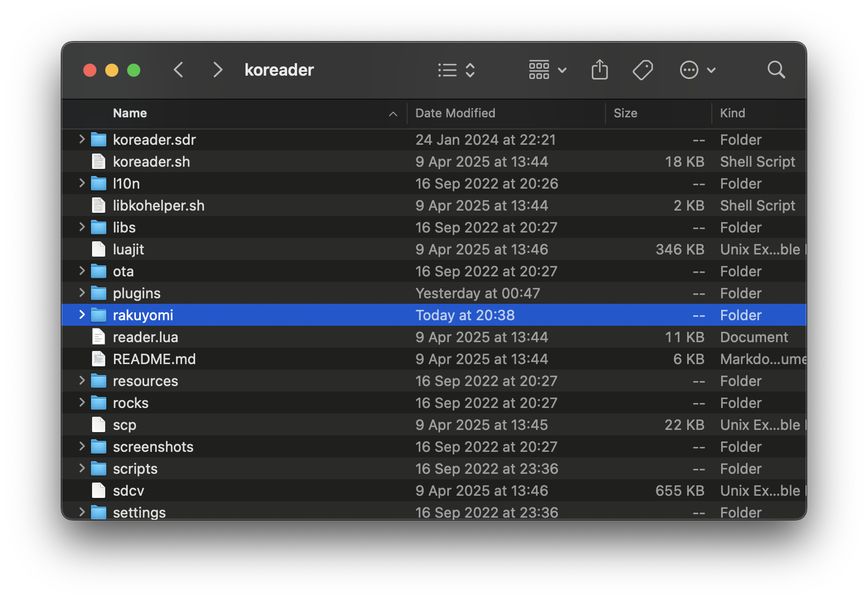Open the Search magnifier icon
This screenshot has width=868, height=601.
pyautogui.click(x=776, y=70)
